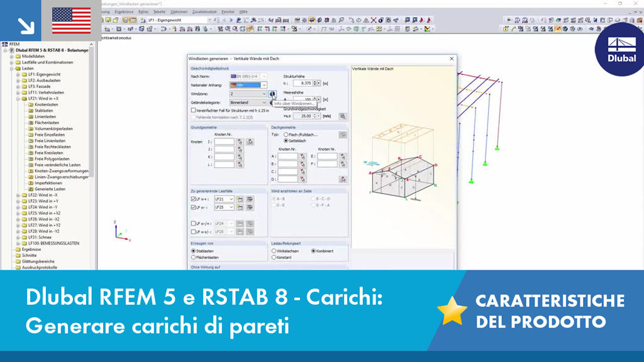The width and height of the screenshot is (644, 362).
Task: Select Flach-/Pultdach roof type
Action: point(286,134)
